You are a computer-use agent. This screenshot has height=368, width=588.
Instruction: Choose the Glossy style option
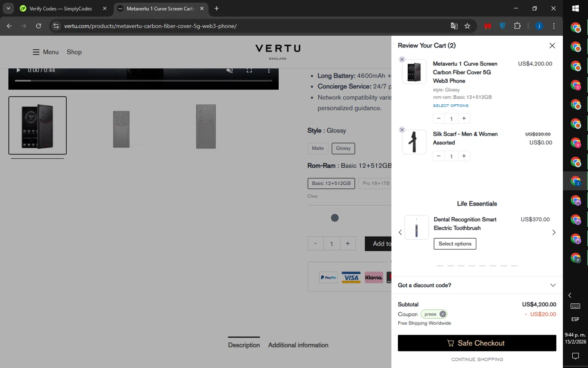343,148
